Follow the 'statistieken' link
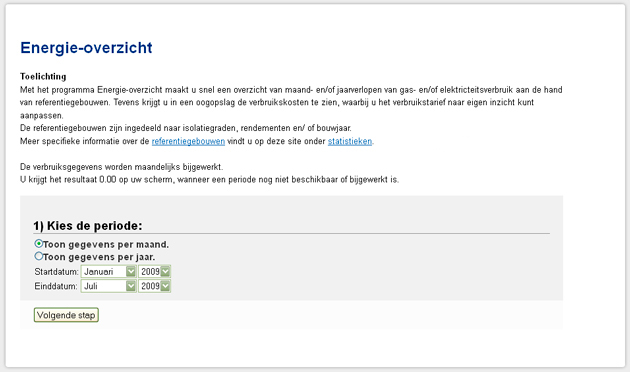Viewport: 630px width, 372px height. click(x=350, y=141)
